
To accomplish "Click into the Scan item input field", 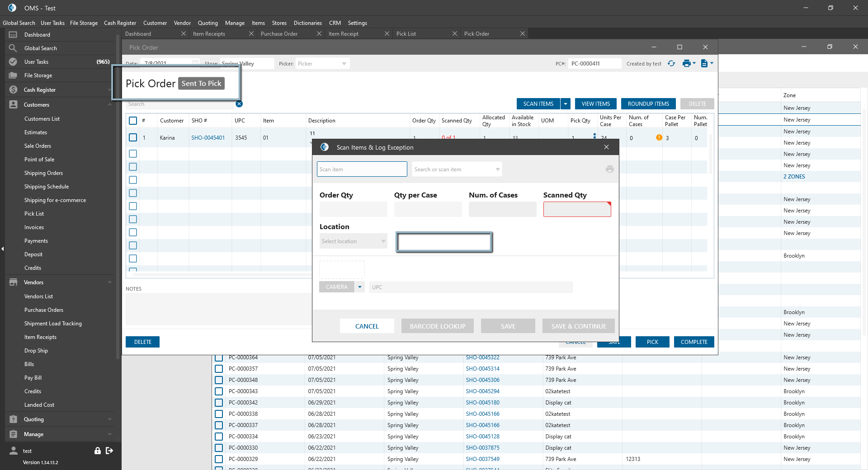I will click(362, 169).
